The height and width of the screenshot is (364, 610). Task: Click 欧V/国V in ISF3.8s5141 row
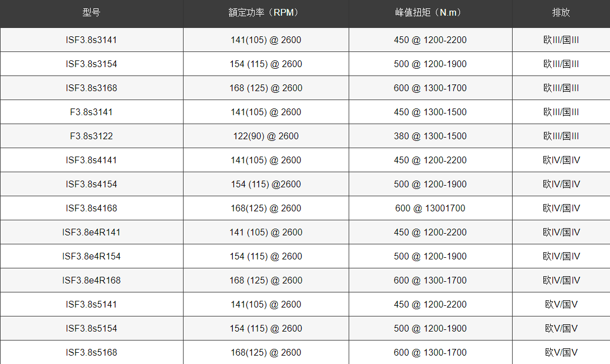561,305
